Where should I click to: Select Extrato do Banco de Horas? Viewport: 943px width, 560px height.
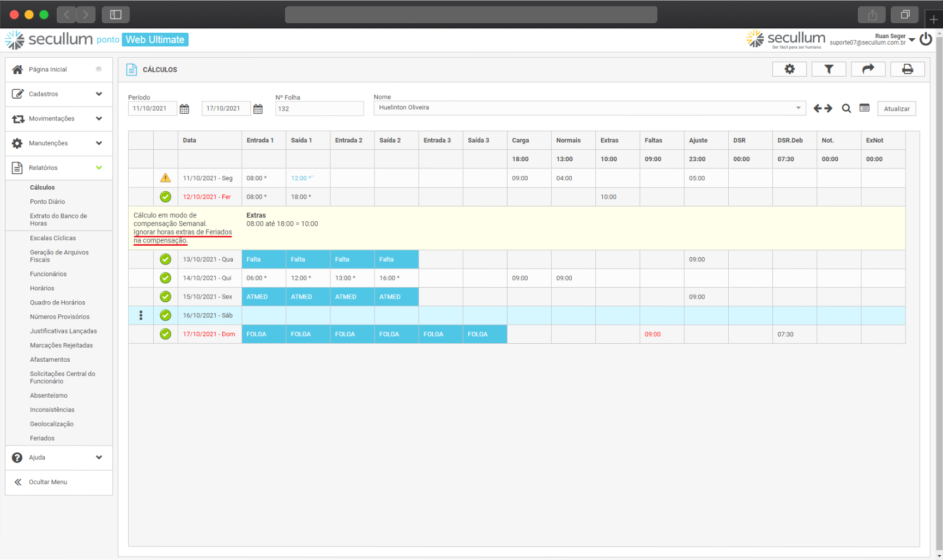58,220
